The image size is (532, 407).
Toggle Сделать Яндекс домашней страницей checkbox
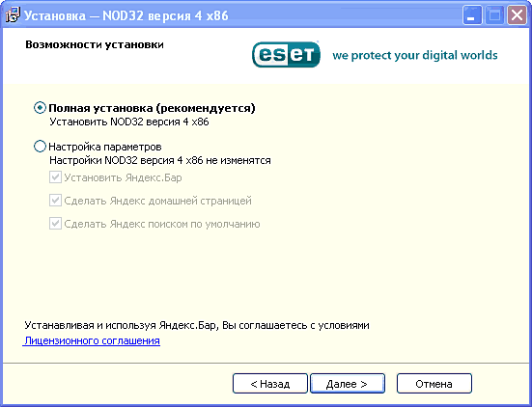[55, 201]
